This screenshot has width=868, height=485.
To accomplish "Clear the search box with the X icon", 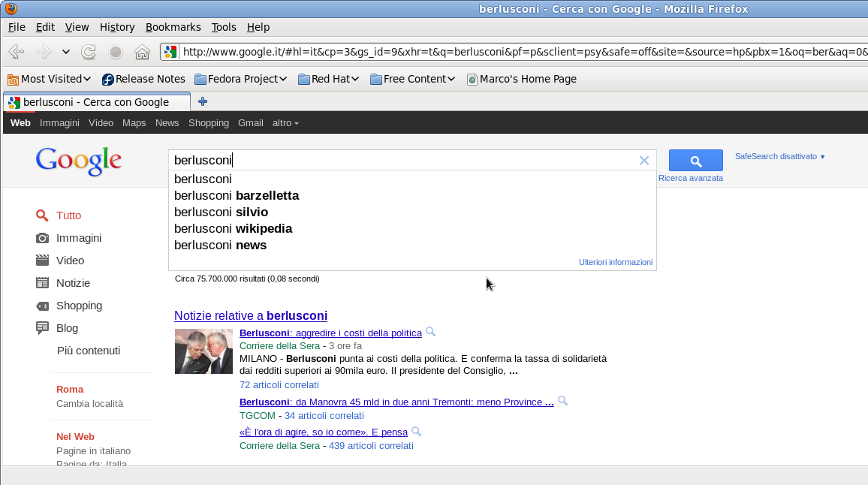I will pyautogui.click(x=644, y=161).
